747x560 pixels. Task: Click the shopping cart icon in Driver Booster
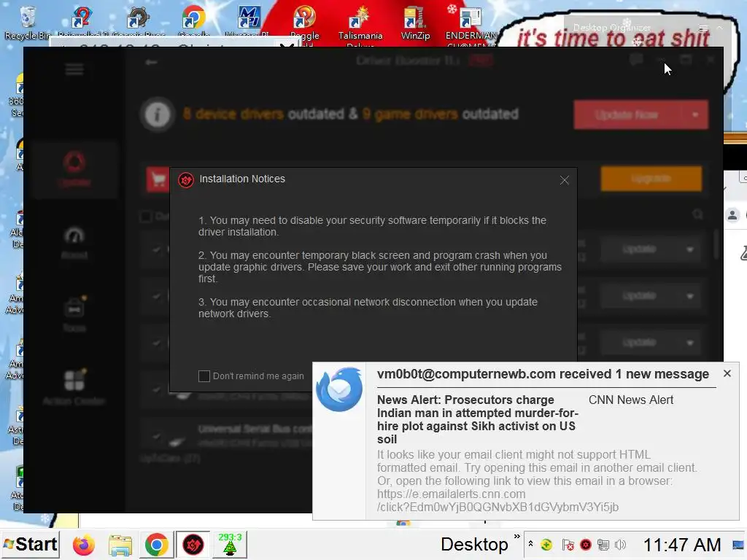158,179
